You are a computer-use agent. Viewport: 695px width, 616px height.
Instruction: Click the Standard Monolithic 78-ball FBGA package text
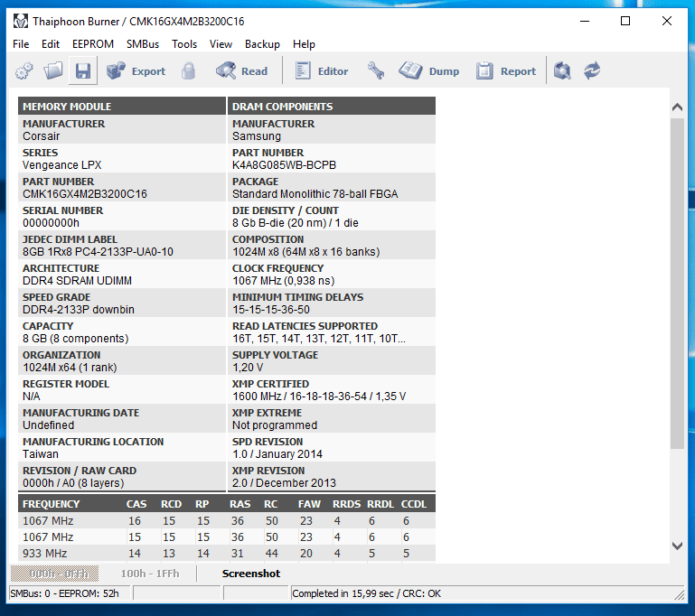coord(315,194)
